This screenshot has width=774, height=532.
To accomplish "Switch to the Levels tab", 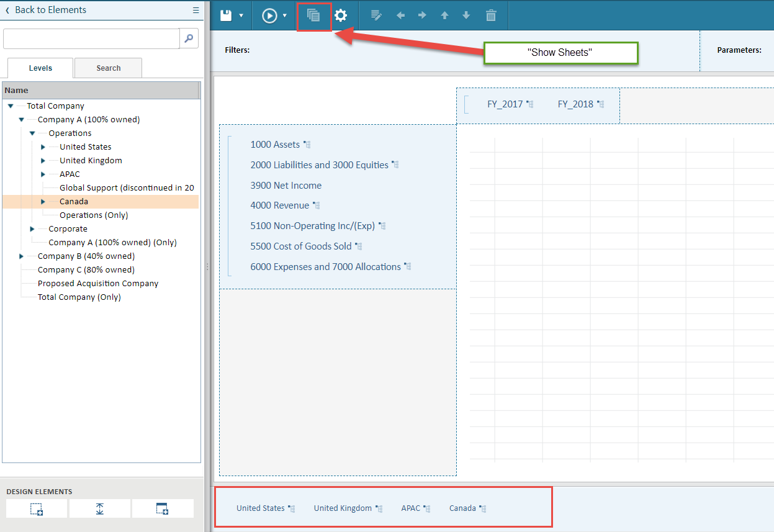I will click(40, 68).
